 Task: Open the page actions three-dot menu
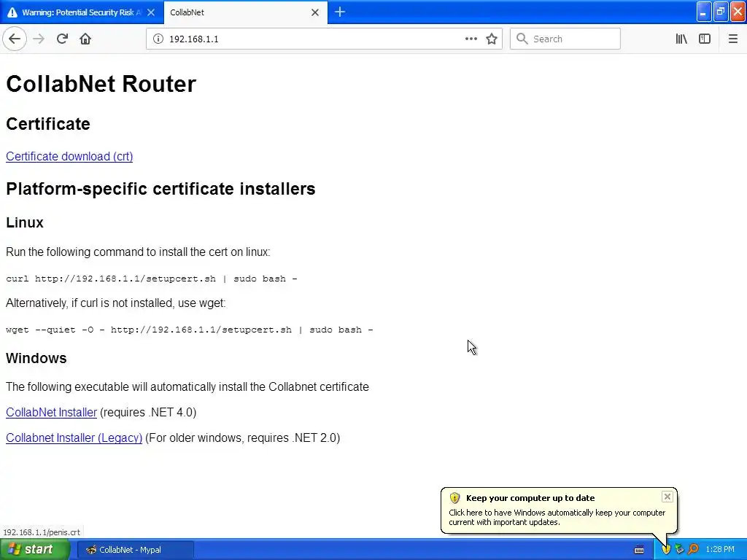click(471, 39)
